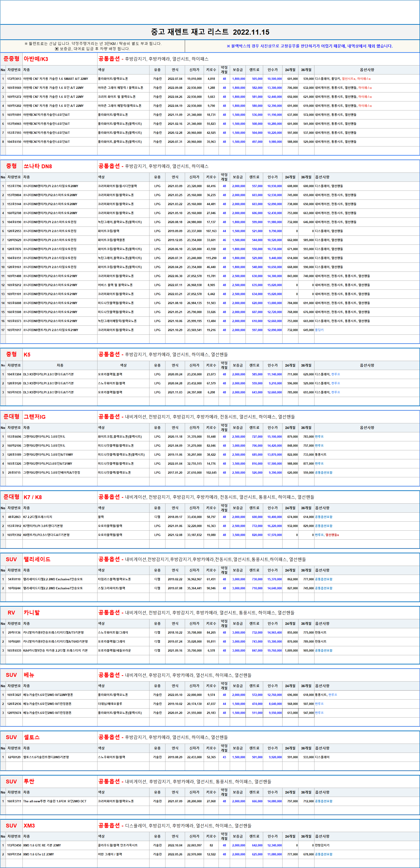Click car number 153호7796
420x868 pixels.
tap(14, 186)
